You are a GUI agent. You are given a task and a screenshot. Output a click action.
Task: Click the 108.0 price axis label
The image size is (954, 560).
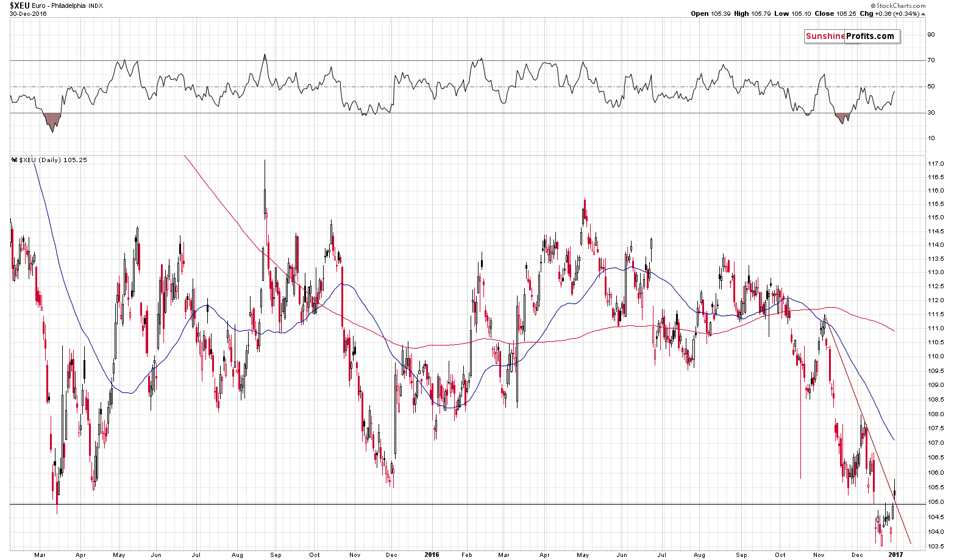936,414
